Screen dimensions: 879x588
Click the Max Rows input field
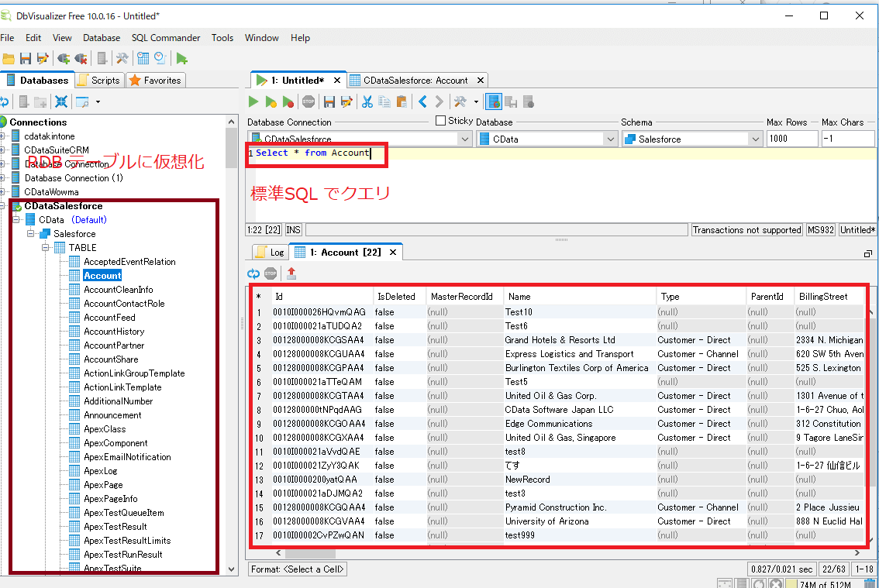[x=791, y=139]
